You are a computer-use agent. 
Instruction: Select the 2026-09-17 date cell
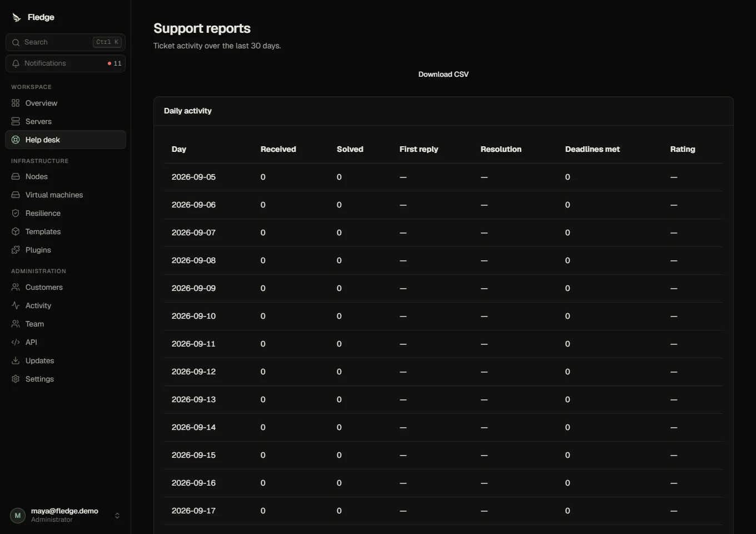[193, 511]
